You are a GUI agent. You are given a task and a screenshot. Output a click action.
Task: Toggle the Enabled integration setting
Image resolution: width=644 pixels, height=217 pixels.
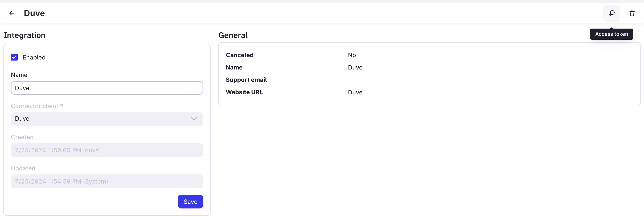point(14,57)
